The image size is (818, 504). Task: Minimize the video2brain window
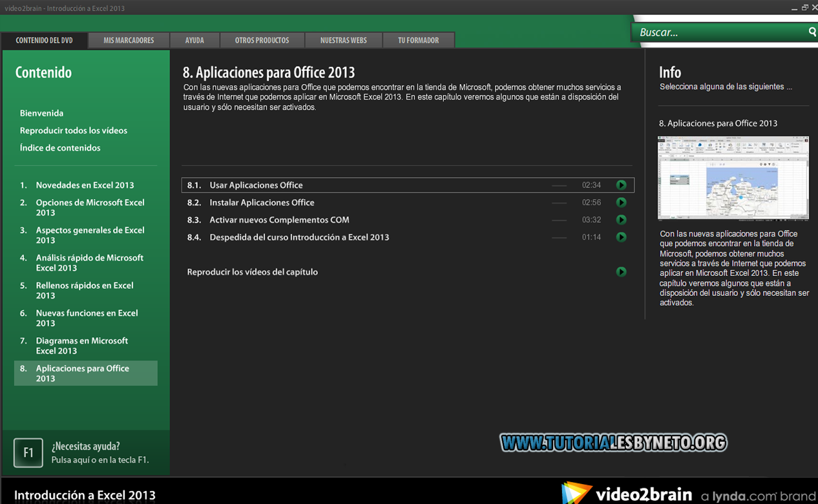[x=794, y=8]
